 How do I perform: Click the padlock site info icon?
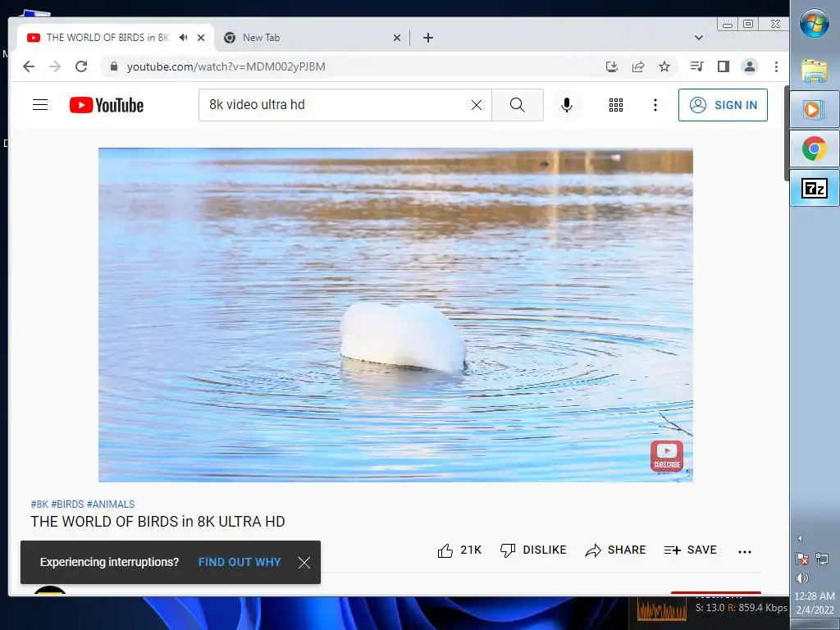click(113, 66)
